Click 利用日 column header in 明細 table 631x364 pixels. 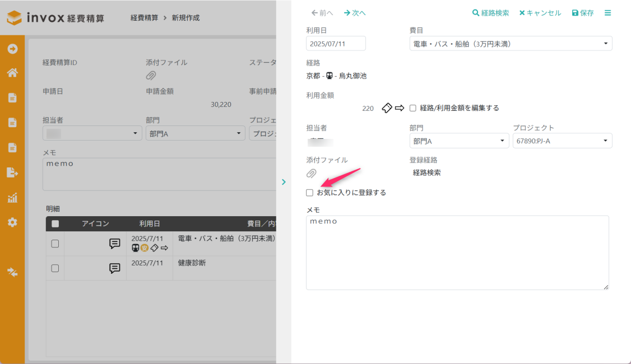pos(150,223)
